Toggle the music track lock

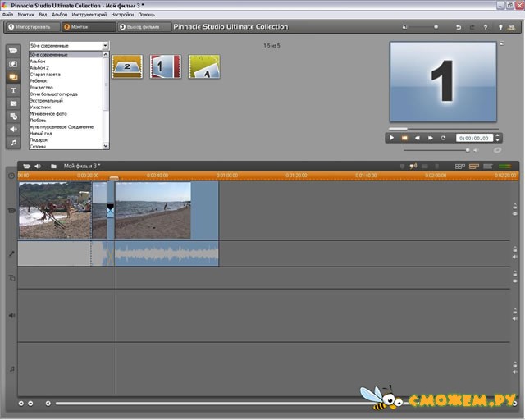[x=515, y=364]
